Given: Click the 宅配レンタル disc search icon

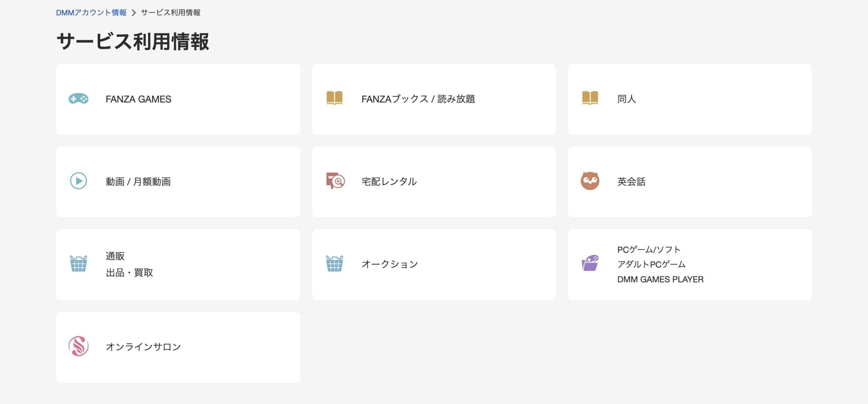Looking at the screenshot, I should pos(335,181).
